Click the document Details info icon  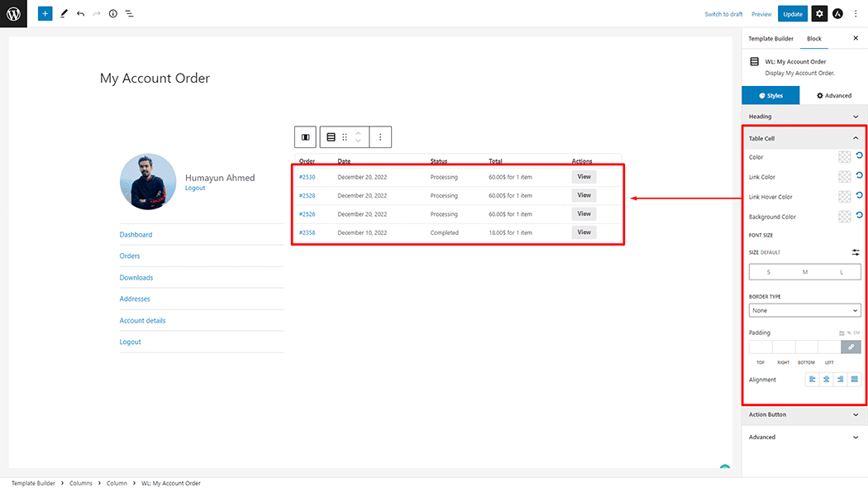pos(113,13)
